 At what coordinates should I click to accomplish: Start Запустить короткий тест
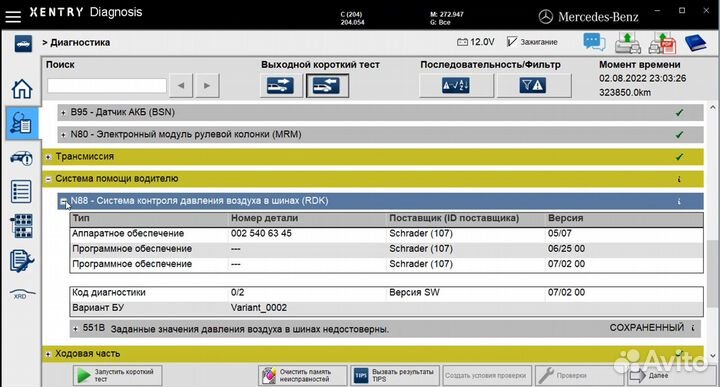(x=117, y=376)
